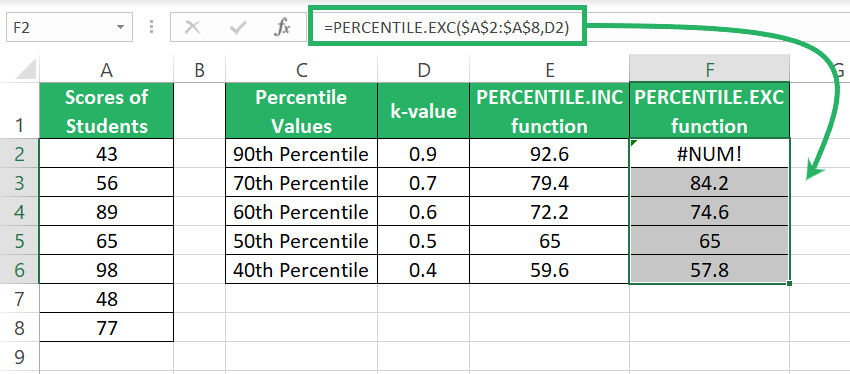Select the #NUM! error cell

point(710,153)
